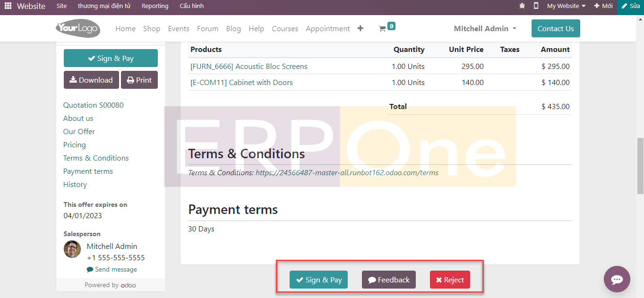Open the apps grid menu icon
644x298 pixels.
click(x=8, y=6)
